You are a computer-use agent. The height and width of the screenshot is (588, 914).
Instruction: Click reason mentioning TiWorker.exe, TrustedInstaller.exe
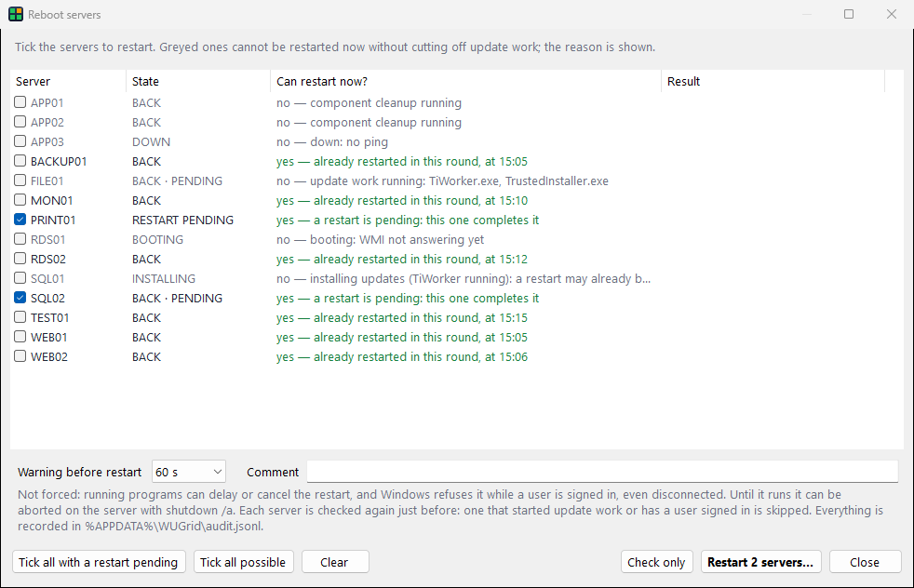point(442,180)
